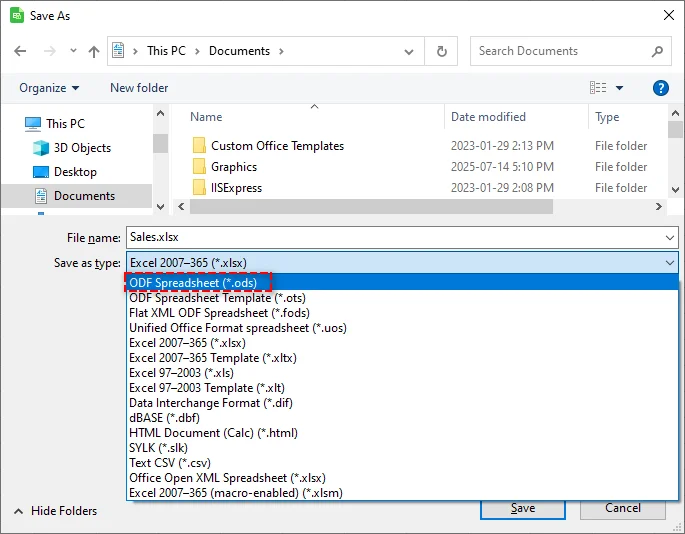The image size is (685, 534).
Task: Choose Excel 97–2003 Template (*.xlt)
Action: (x=402, y=388)
